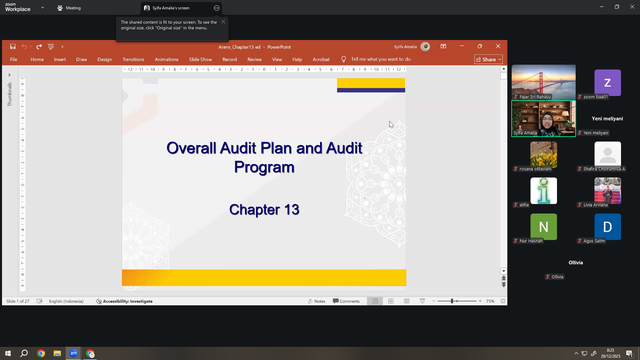Screen dimensions: 640x360
Task: Click the Ribbon Display Options icon
Action: pyautogui.click(x=443, y=47)
